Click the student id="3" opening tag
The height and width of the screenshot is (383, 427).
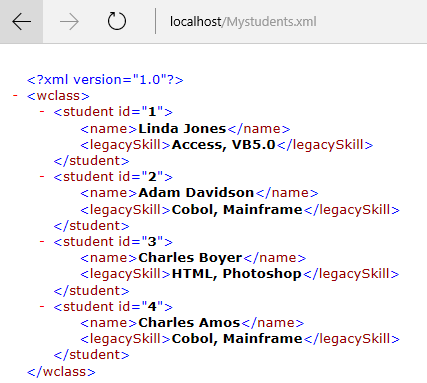pyautogui.click(x=113, y=242)
